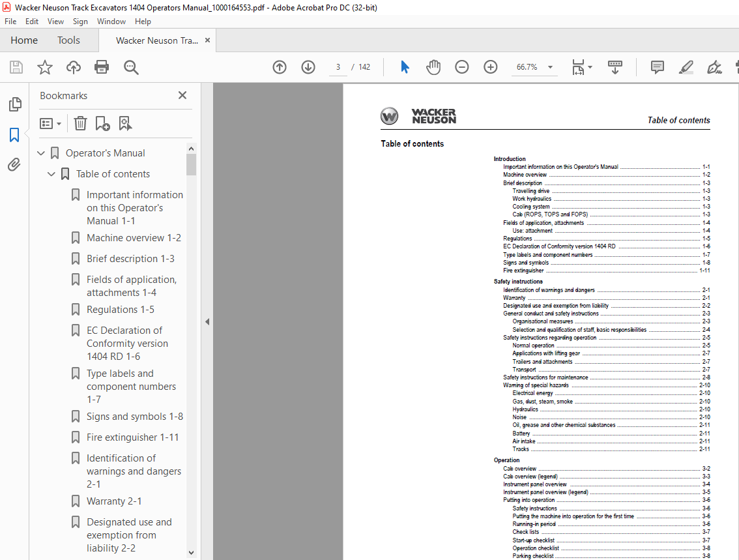
Task: Jump to Machine overview 1-2 bookmark
Action: click(x=134, y=238)
